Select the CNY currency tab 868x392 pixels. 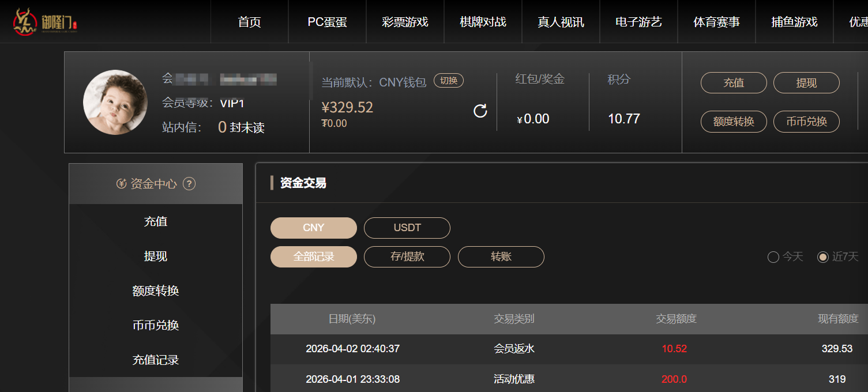point(313,228)
